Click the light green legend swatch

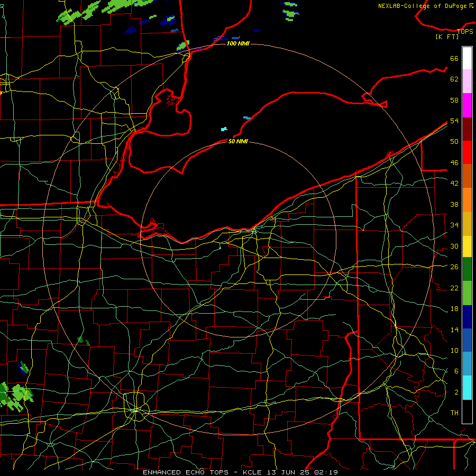(x=467, y=293)
